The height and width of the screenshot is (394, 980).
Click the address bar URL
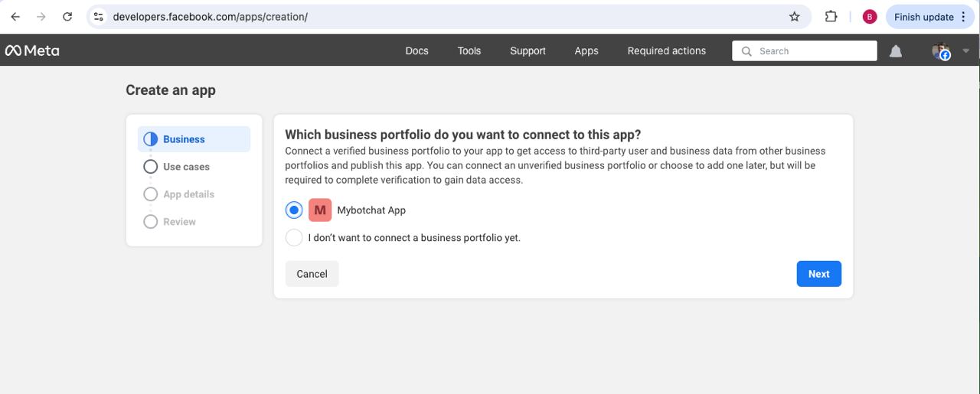coord(210,17)
